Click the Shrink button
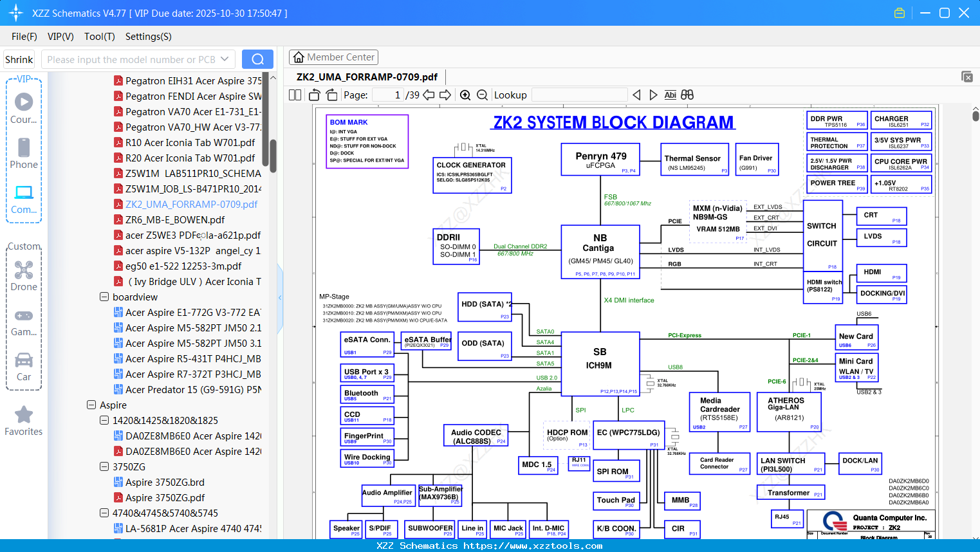Screen dimensions: 980x552 pyautogui.click(x=19, y=59)
